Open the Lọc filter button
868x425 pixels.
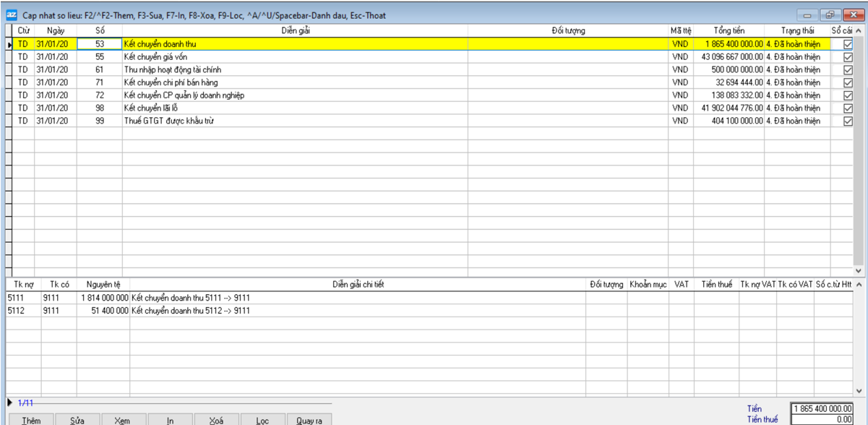pos(262,420)
